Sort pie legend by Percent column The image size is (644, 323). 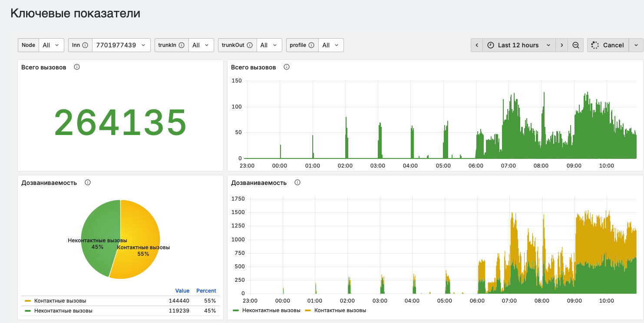tap(206, 291)
